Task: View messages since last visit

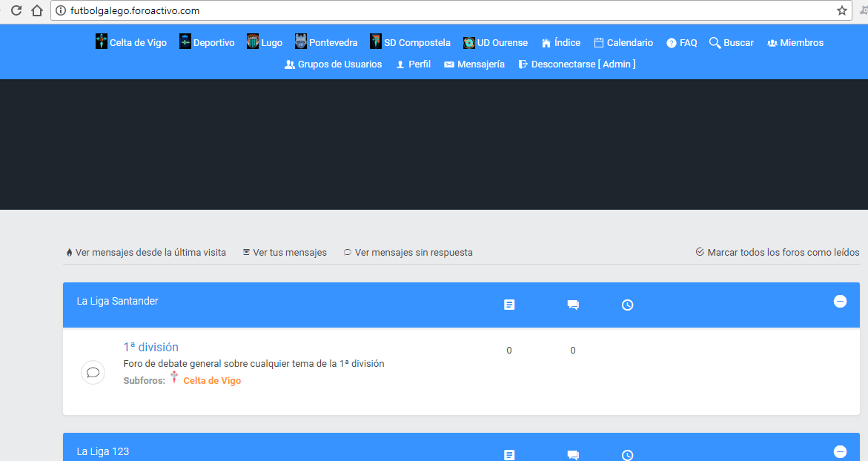Action: pyautogui.click(x=150, y=252)
